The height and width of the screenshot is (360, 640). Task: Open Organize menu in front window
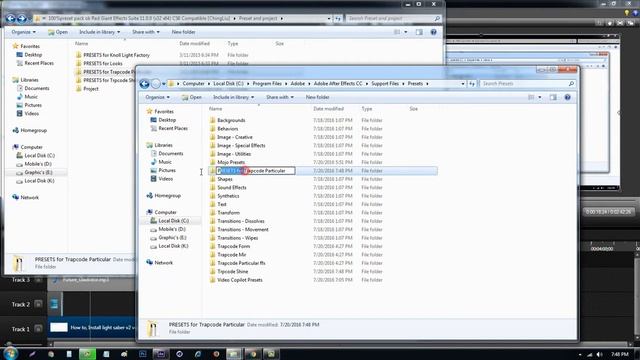158,97
